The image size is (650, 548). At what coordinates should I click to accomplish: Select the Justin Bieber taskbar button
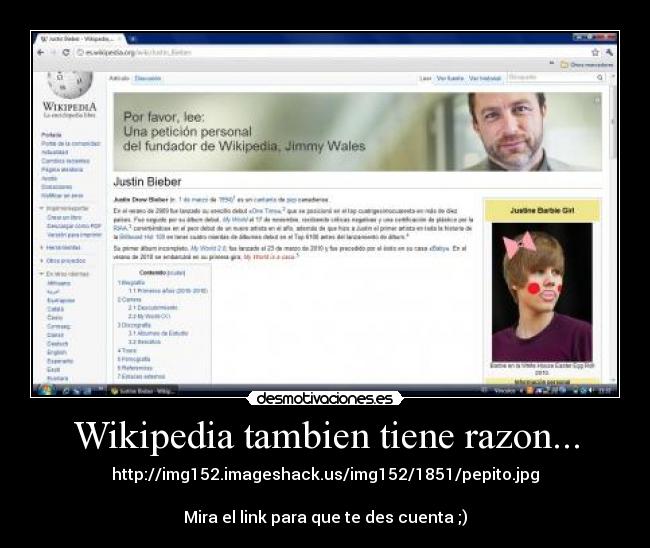click(x=143, y=391)
